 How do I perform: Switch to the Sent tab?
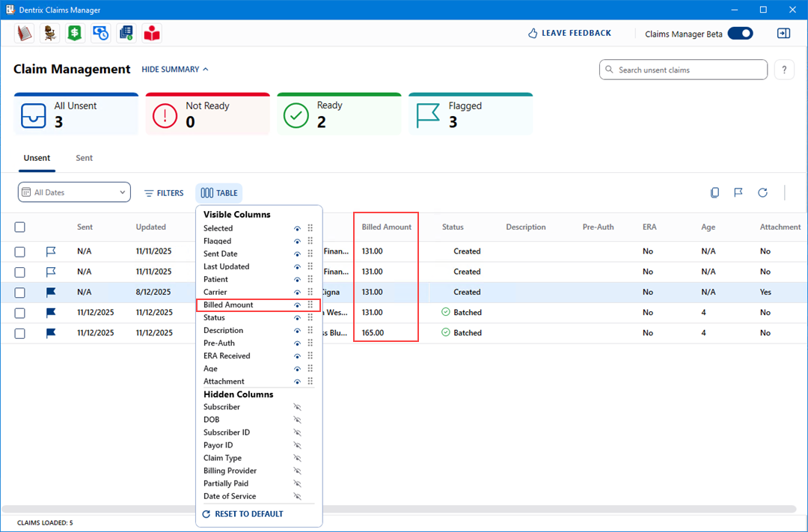[x=85, y=158]
